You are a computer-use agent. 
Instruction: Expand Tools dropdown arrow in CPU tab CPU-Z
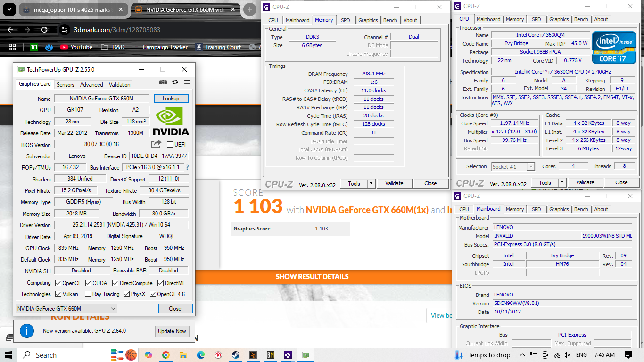click(x=562, y=182)
